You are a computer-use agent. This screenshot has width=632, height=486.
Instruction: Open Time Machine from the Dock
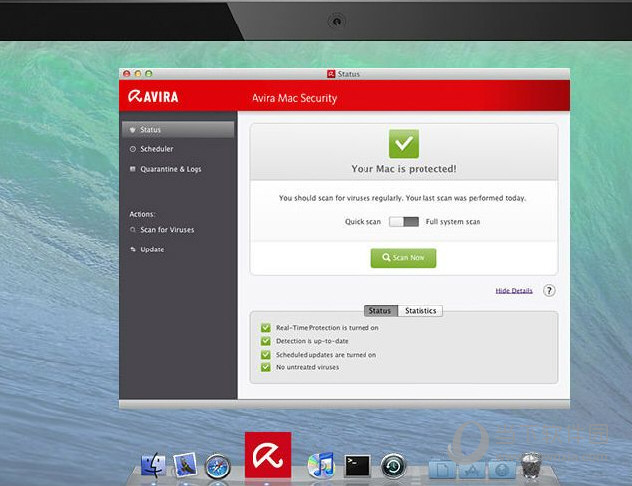396,466
